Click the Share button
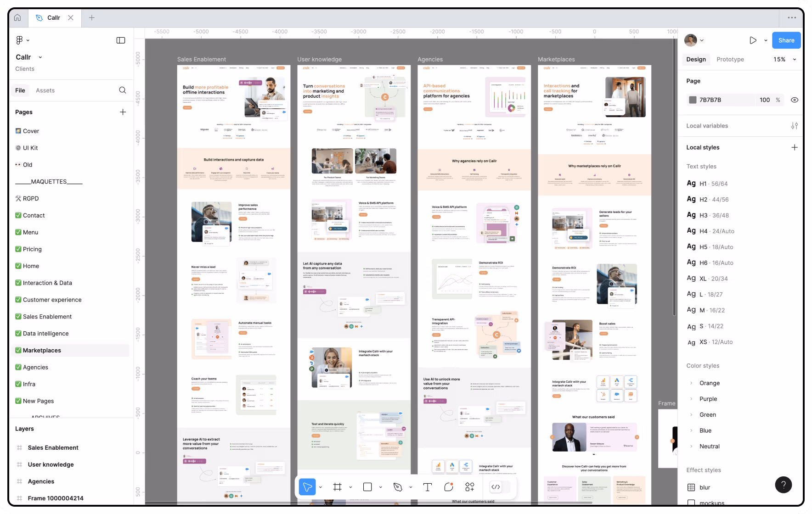Image resolution: width=812 pixels, height=514 pixels. (x=786, y=40)
